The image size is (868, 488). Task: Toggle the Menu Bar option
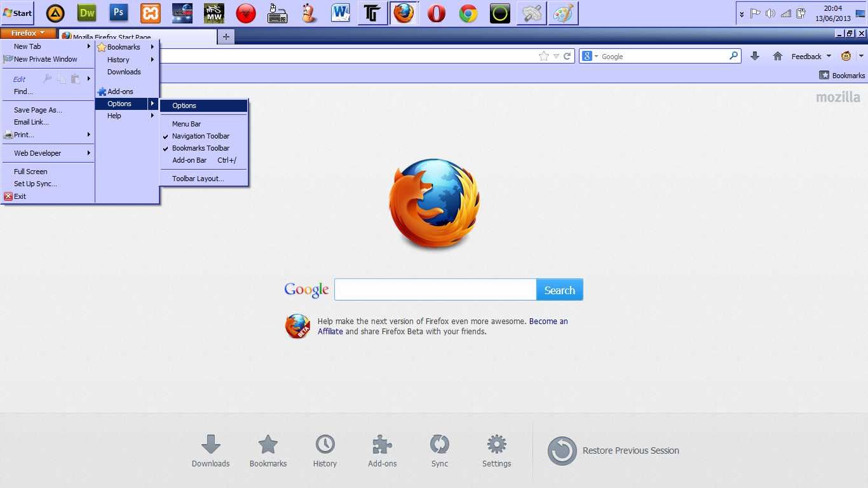[203, 124]
